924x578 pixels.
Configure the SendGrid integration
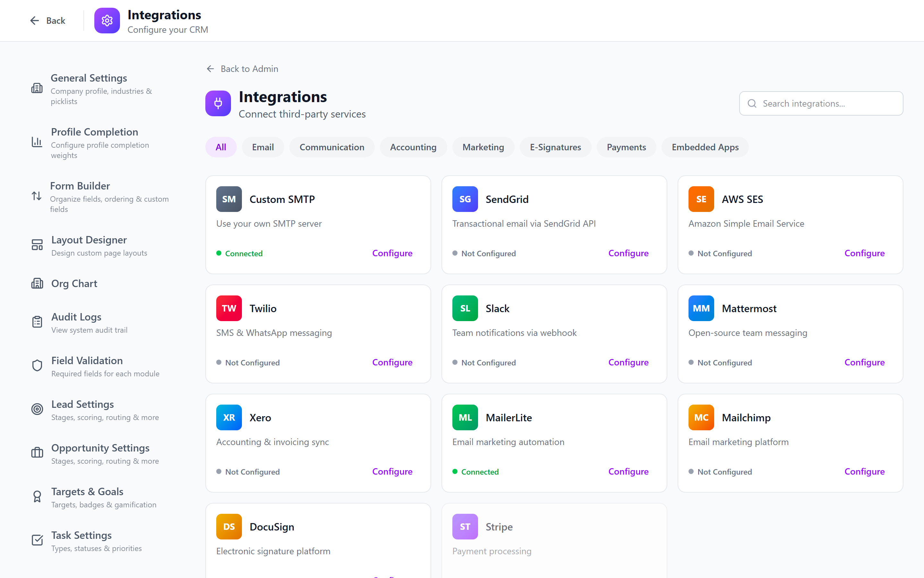coord(628,253)
